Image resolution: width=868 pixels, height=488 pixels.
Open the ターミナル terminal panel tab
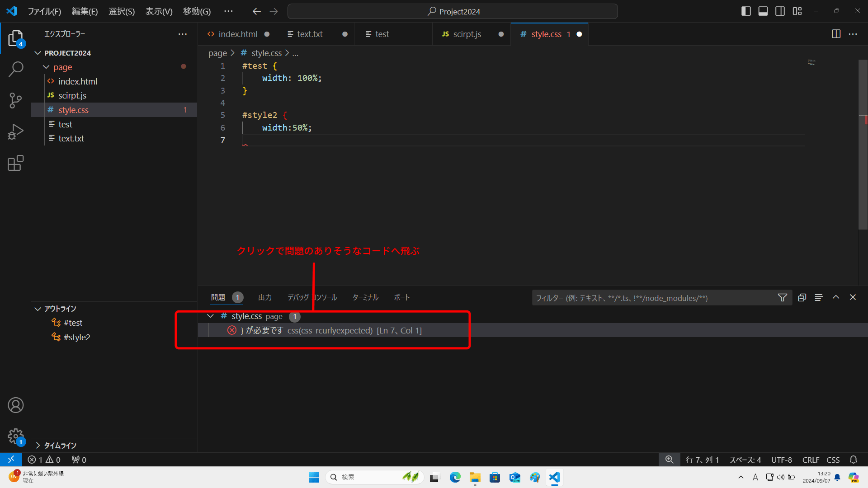point(365,297)
